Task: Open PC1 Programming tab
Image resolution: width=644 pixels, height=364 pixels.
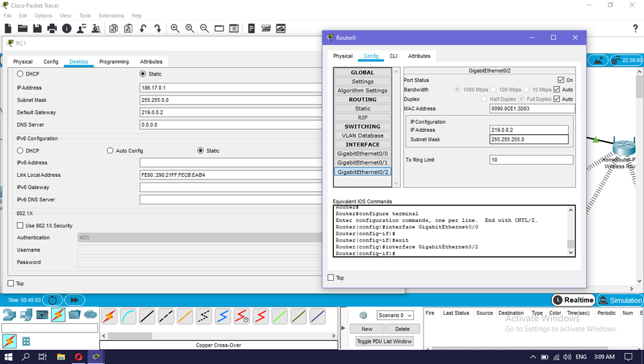Action: (x=113, y=62)
